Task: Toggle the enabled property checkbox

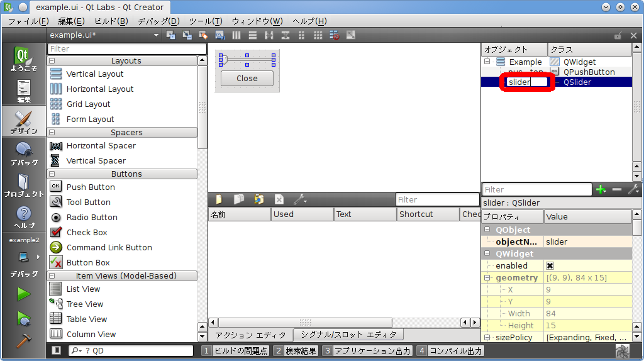Action: [x=550, y=266]
